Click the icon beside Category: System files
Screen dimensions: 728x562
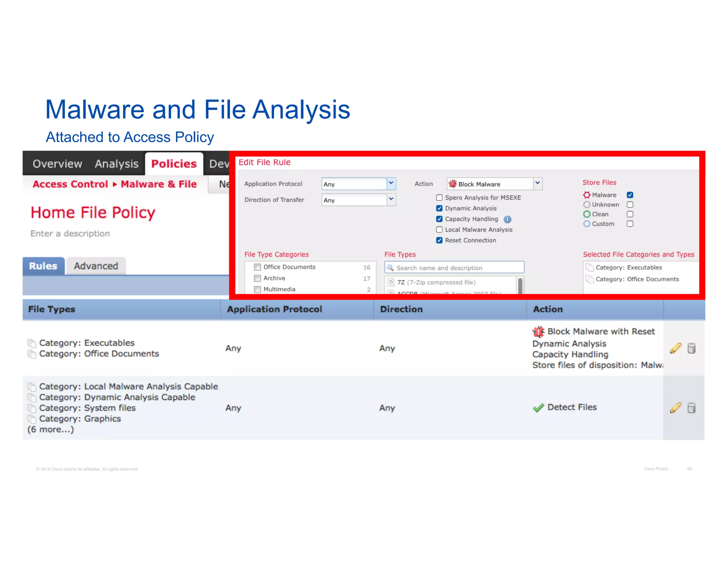point(32,408)
